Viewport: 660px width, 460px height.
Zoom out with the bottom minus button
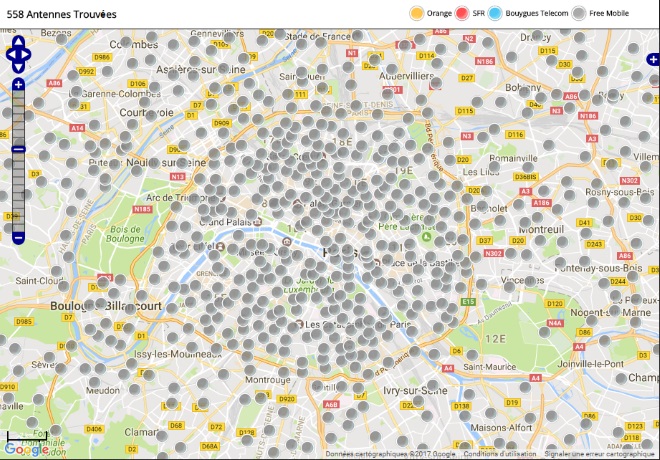18,237
